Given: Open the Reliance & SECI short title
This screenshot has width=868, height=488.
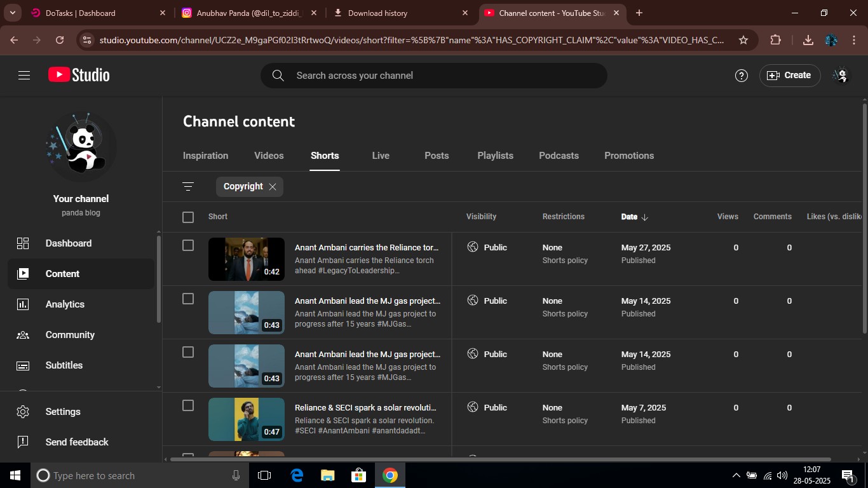Looking at the screenshot, I should tap(366, 408).
